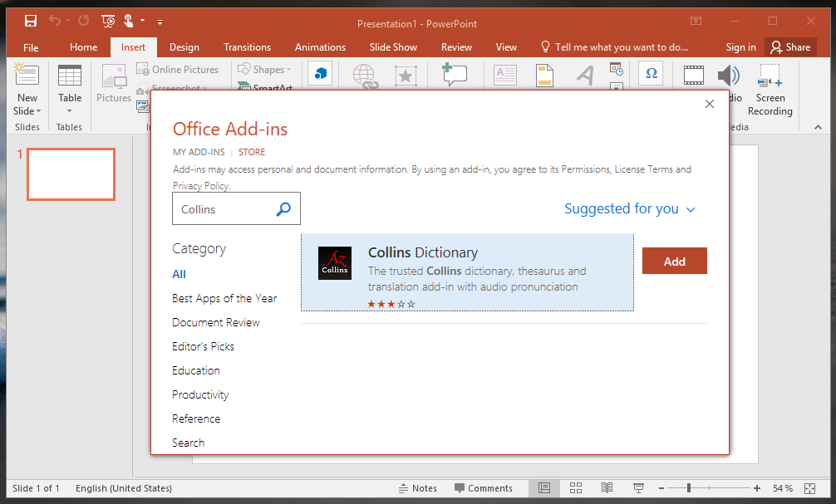The height and width of the screenshot is (504, 836).
Task: Click the zoom slider in status bar
Action: [x=688, y=488]
